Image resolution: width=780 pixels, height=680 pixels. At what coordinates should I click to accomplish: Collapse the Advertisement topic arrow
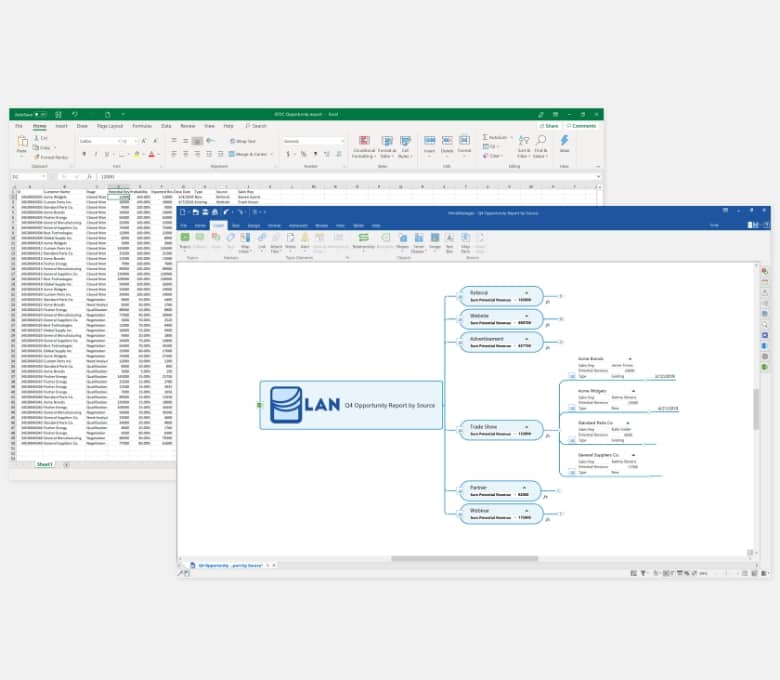526,339
